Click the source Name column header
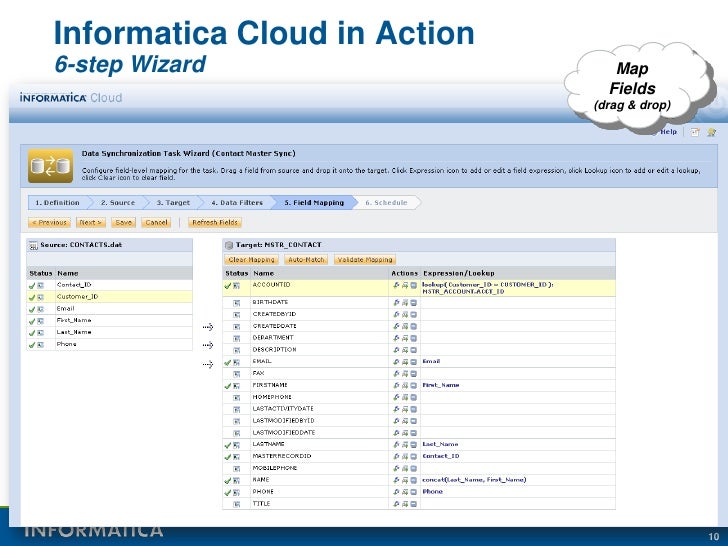Image resolution: width=728 pixels, height=546 pixels. pyautogui.click(x=68, y=273)
